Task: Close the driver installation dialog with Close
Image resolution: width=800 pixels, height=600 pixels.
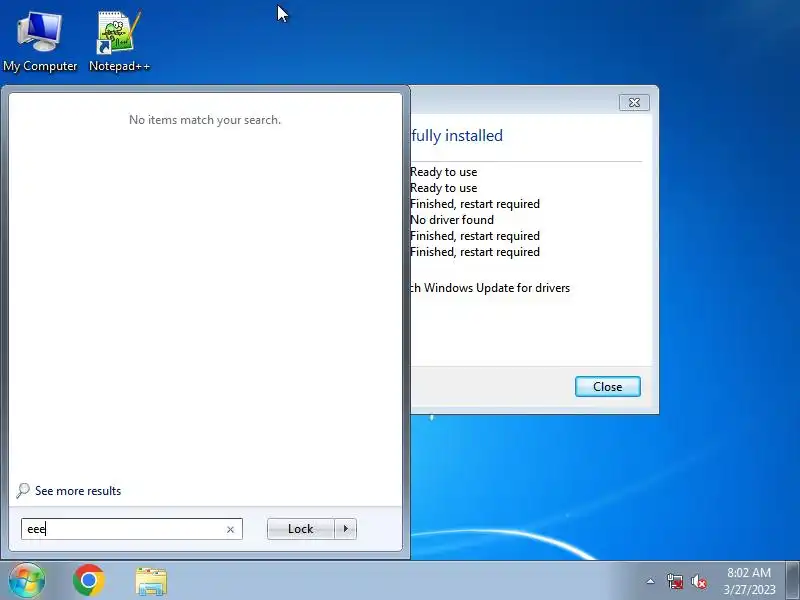Action: [x=608, y=387]
